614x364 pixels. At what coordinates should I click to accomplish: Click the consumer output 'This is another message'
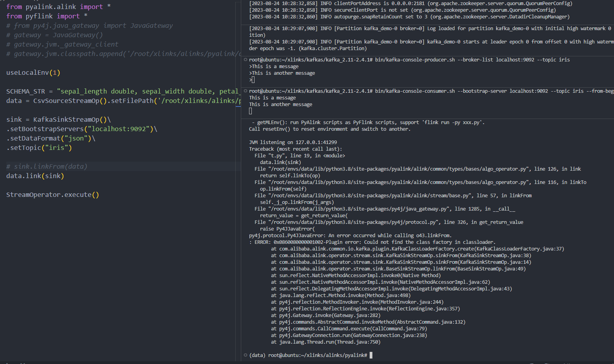281,105
